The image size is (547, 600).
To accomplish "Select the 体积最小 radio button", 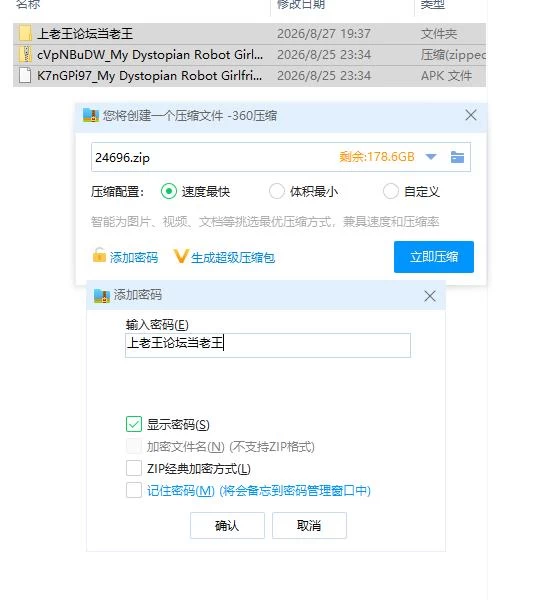I will 277,191.
